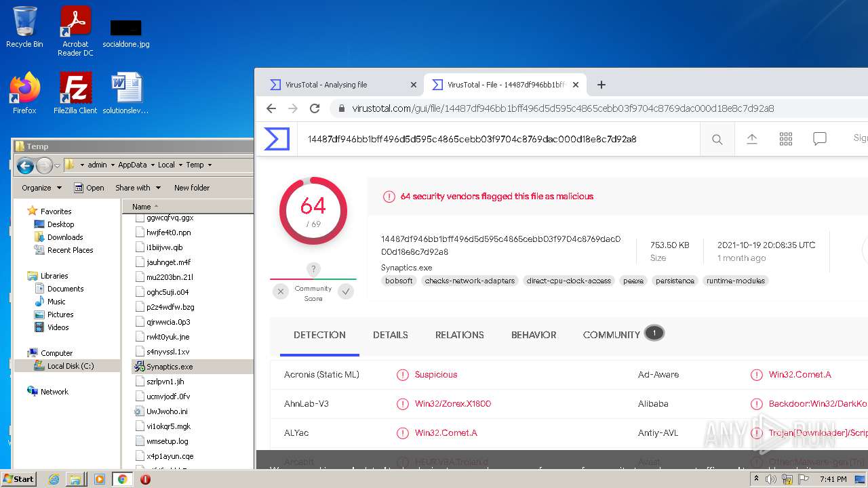This screenshot has width=868, height=488.
Task: Click the taskbar clock showing 7:41 PM
Action: [x=833, y=479]
